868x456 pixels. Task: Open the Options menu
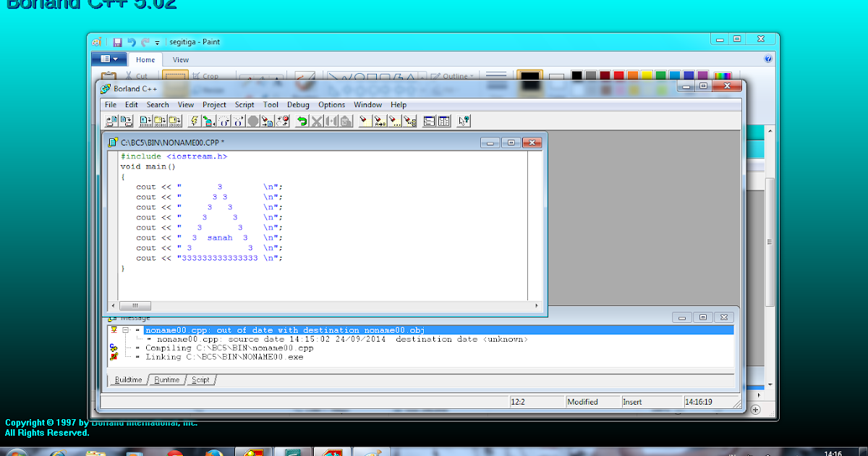point(332,104)
